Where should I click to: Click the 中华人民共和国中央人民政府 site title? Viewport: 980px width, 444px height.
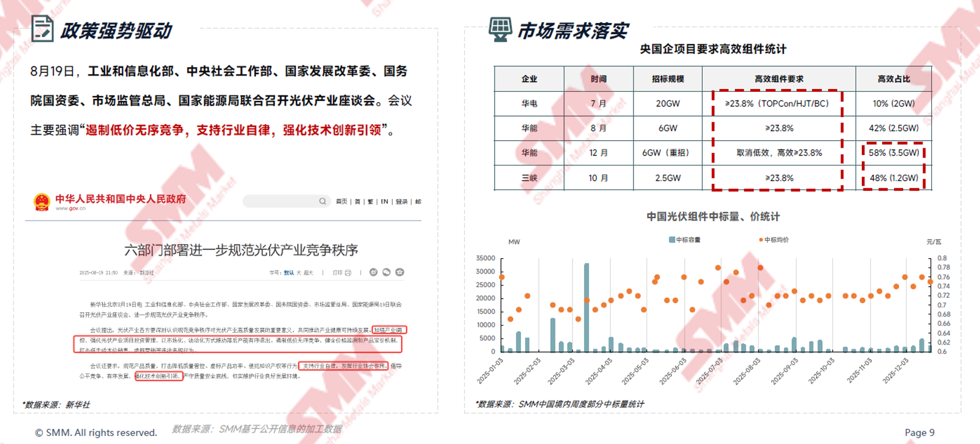[x=120, y=199]
